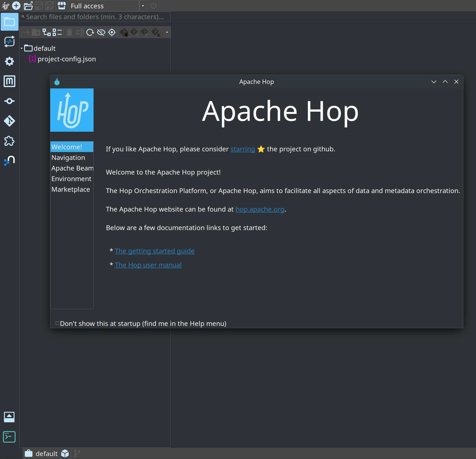Open the Marketplace store icon
This screenshot has width=476, height=459.
(62, 6)
